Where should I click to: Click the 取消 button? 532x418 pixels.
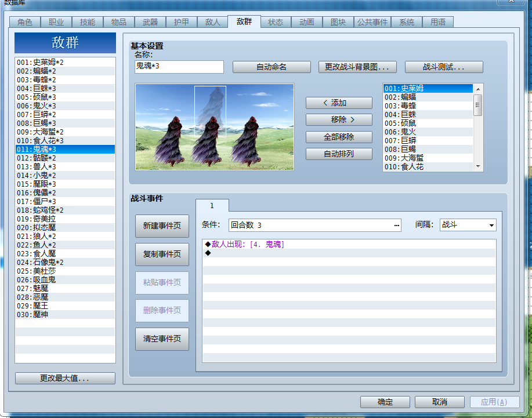pyautogui.click(x=440, y=402)
